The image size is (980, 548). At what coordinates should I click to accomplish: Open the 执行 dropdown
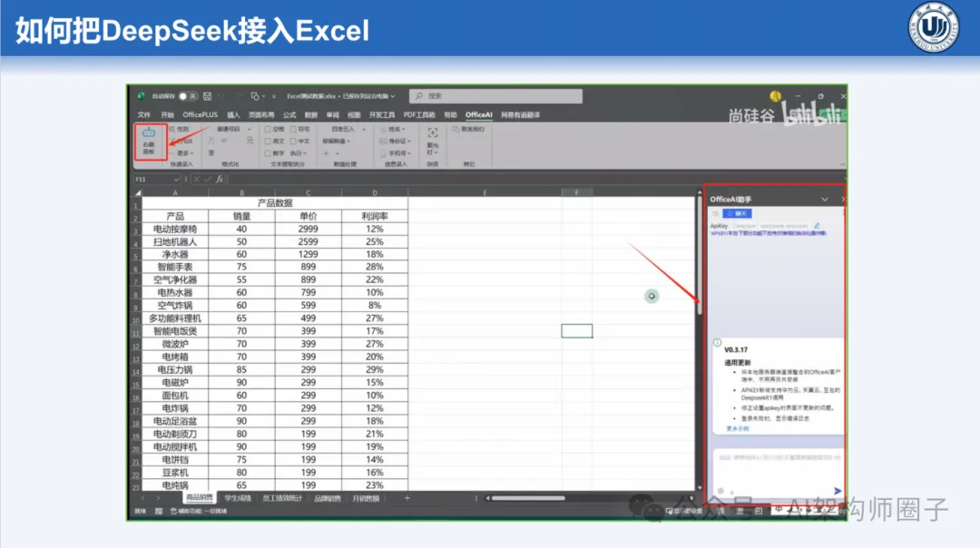click(x=299, y=153)
